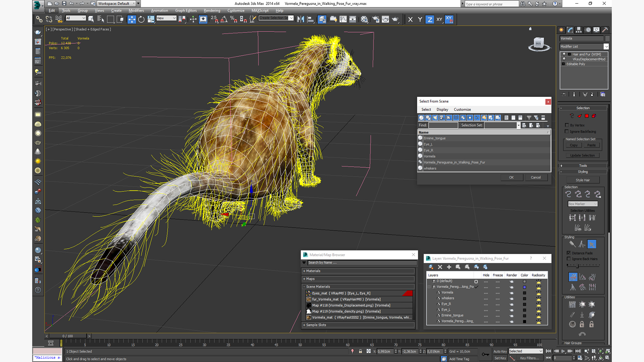Click Update Selection button
The image size is (644, 362).
coord(583,156)
